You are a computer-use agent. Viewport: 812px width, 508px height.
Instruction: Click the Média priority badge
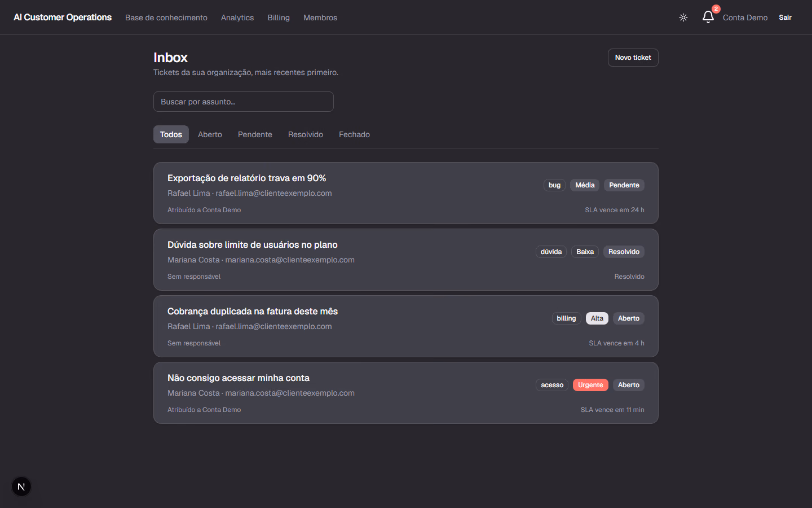coord(585,185)
